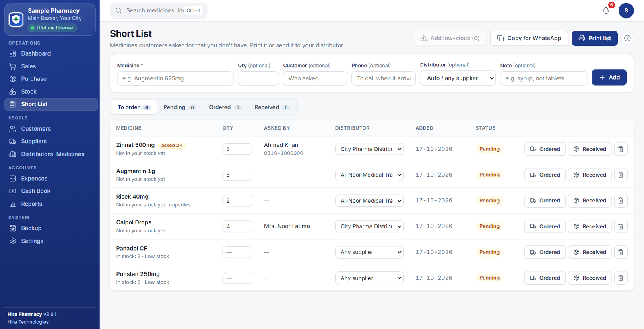Open Cash Book page
The width and height of the screenshot is (644, 329).
coord(51,191)
